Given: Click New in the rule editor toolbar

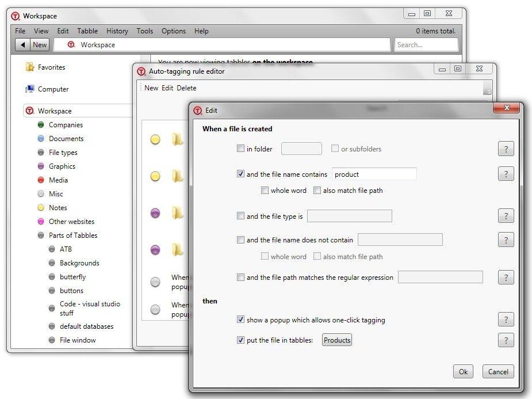Looking at the screenshot, I should click(x=151, y=88).
